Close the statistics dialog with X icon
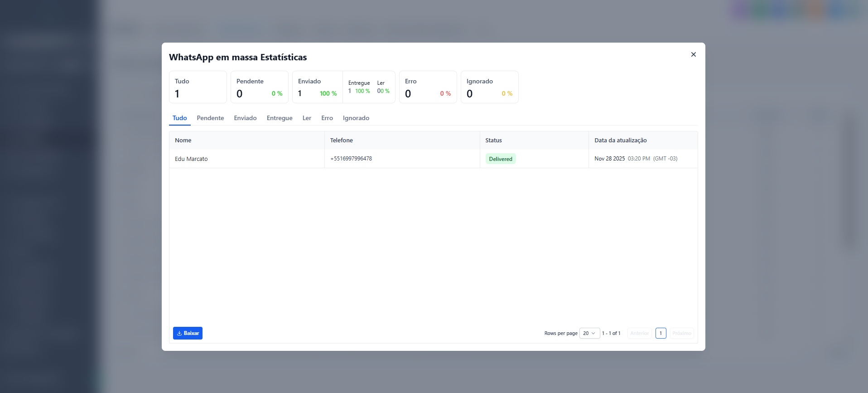The image size is (868, 393). pyautogui.click(x=693, y=54)
